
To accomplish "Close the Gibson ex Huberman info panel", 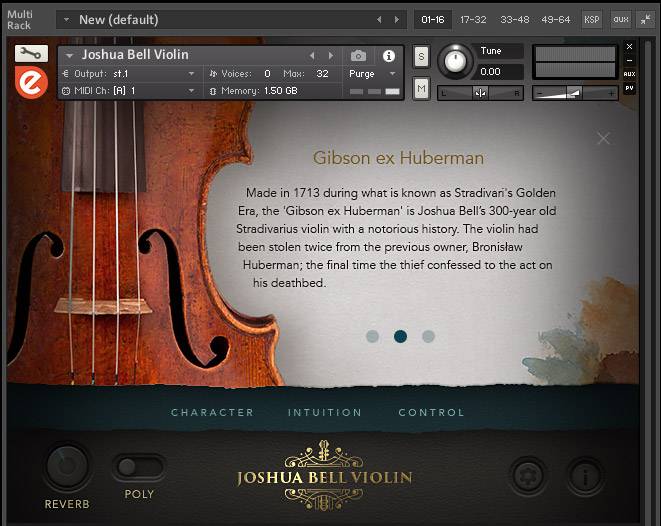I will [603, 139].
